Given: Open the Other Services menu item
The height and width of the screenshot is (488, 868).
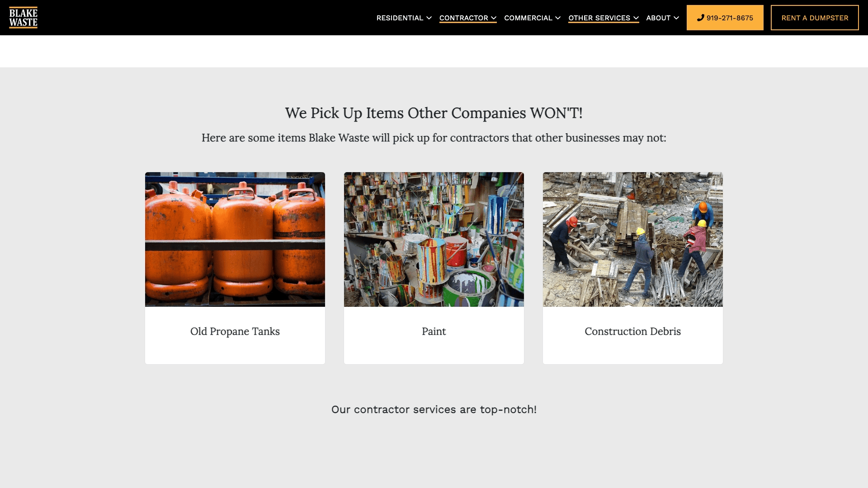Looking at the screenshot, I should (599, 18).
